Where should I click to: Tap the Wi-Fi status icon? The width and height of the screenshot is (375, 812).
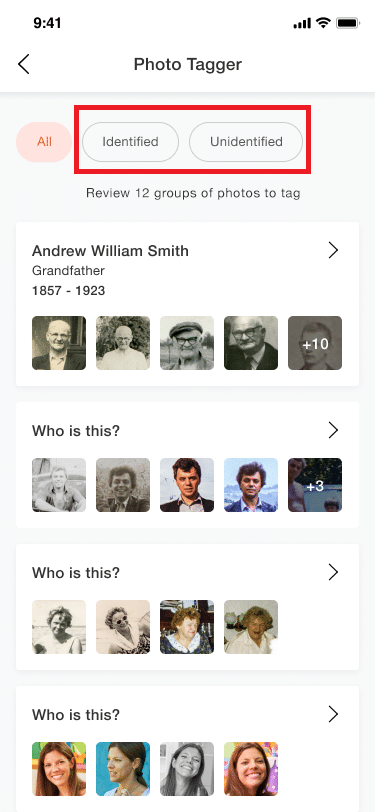coord(324,23)
